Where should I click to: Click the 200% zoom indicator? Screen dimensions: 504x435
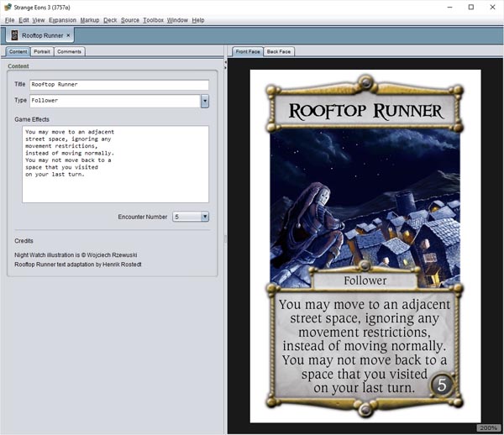coord(488,427)
